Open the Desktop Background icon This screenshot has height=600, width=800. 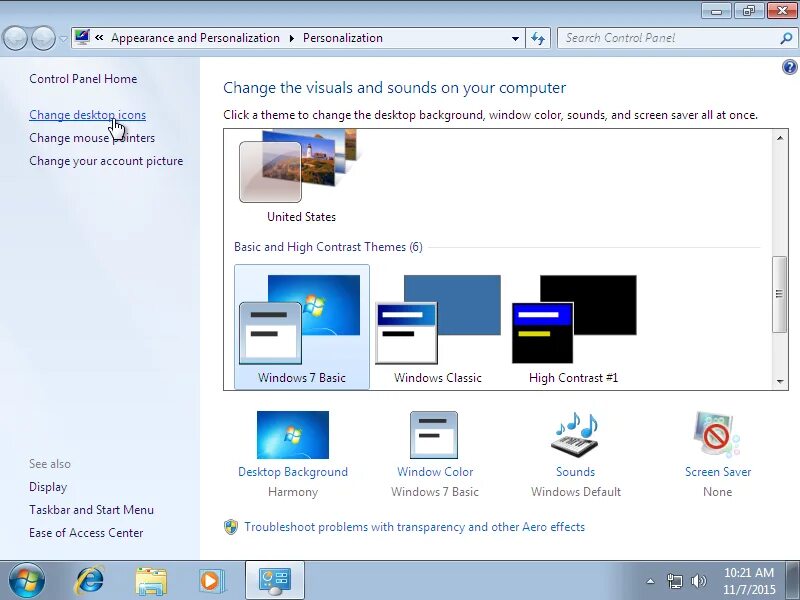pyautogui.click(x=293, y=435)
